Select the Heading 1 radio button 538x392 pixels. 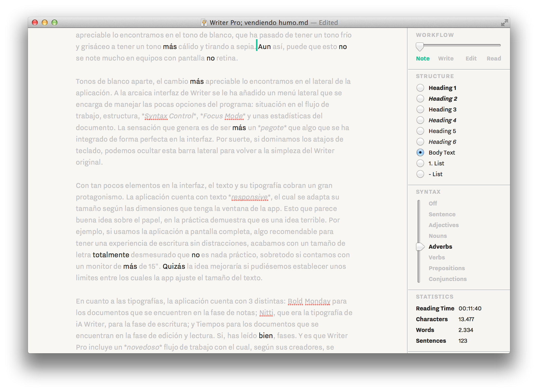click(x=420, y=88)
